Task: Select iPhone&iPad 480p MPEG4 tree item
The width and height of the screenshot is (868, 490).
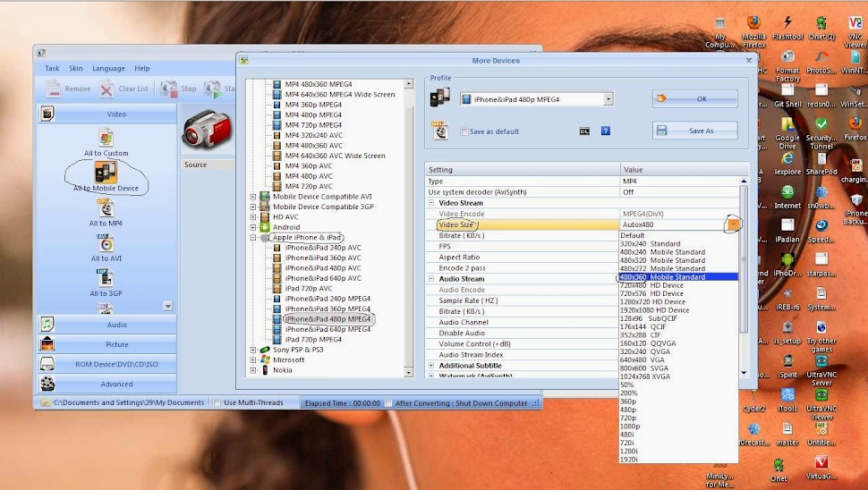Action: coord(328,319)
